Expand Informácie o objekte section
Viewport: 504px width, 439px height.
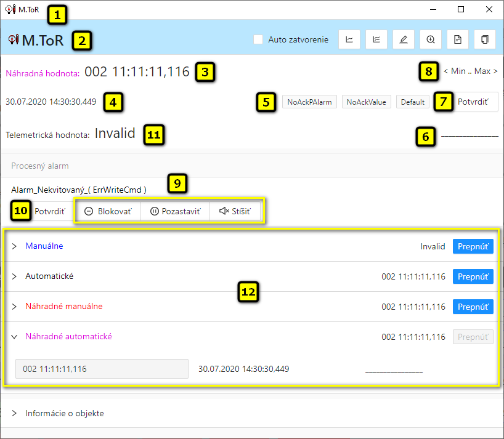15,413
